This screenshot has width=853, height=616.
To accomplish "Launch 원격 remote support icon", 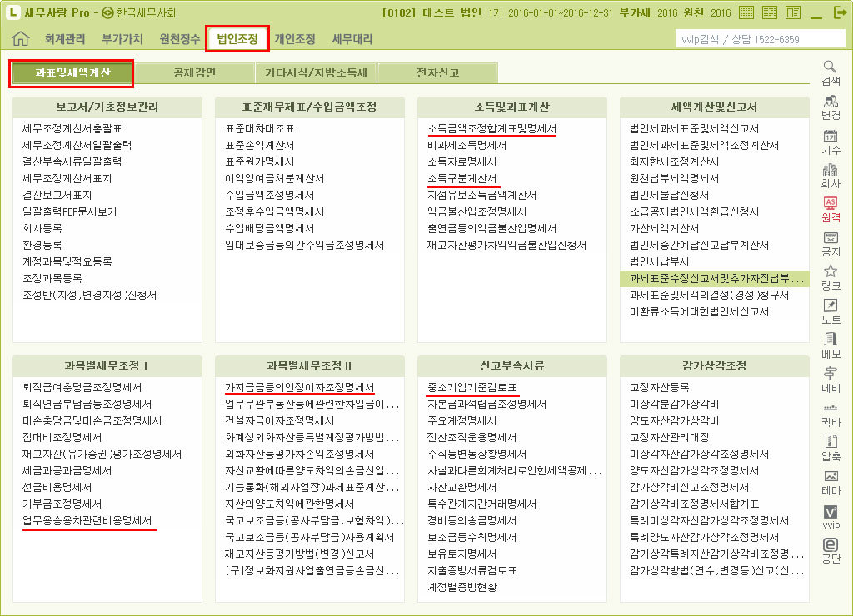I will (x=831, y=209).
